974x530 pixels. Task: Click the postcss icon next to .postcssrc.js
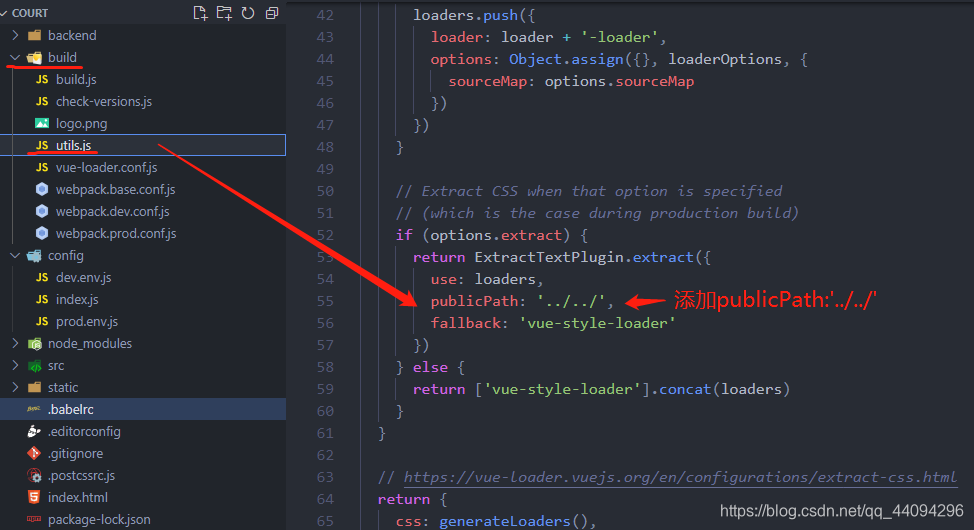[x=34, y=475]
